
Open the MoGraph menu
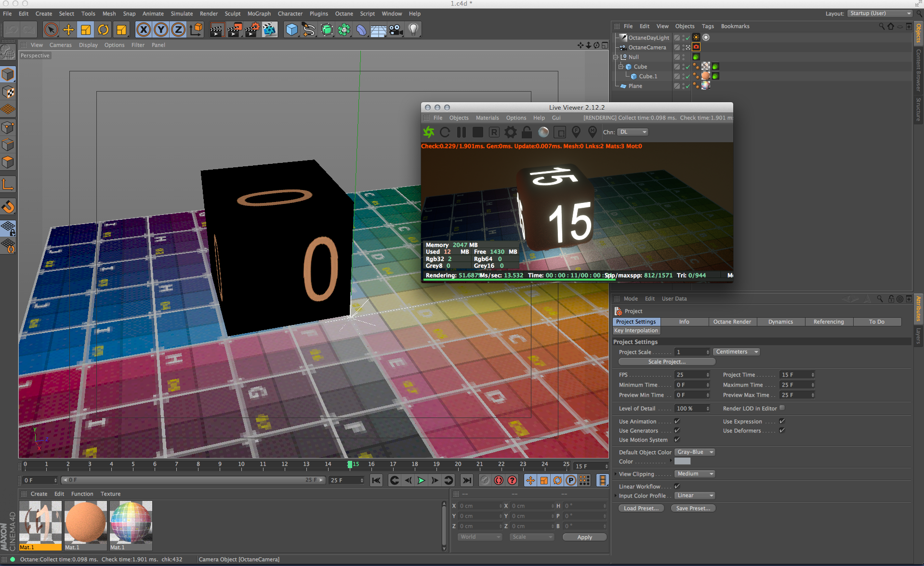[x=259, y=13]
